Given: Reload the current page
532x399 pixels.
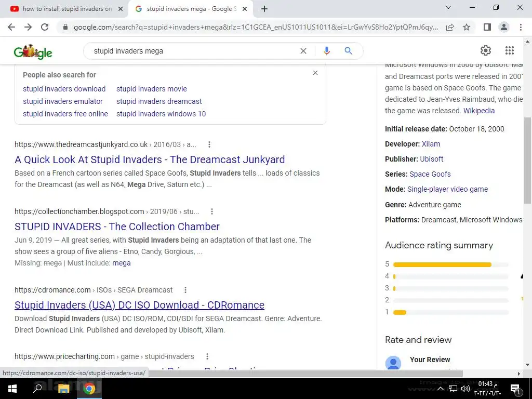Looking at the screenshot, I should click(45, 27).
